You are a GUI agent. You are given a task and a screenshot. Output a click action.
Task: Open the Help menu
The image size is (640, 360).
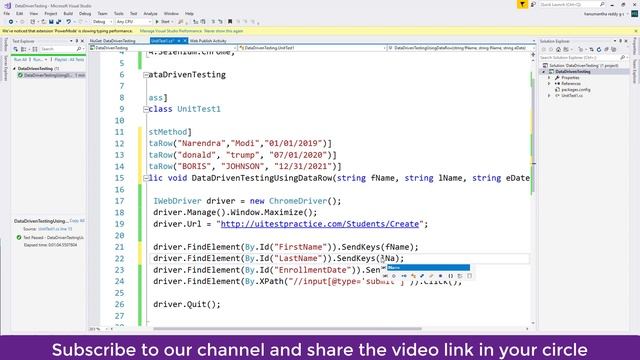(189, 13)
